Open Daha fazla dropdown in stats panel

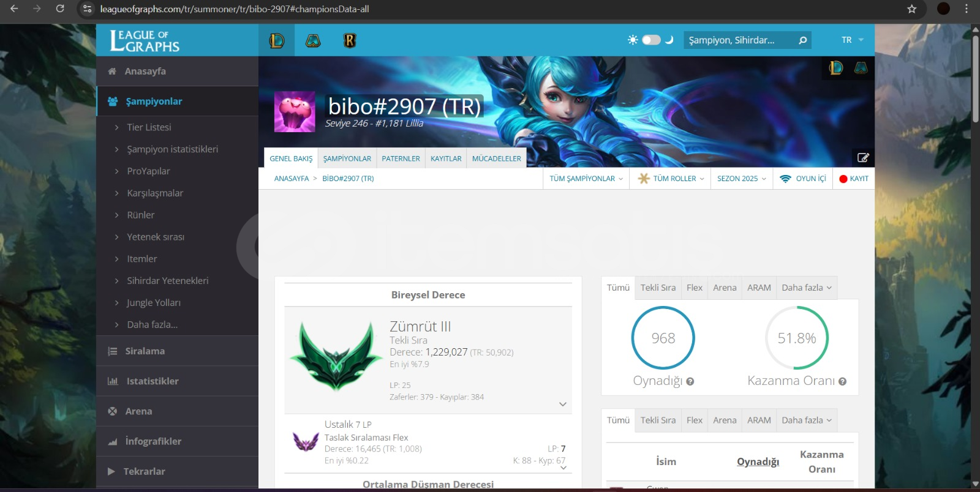click(x=807, y=288)
